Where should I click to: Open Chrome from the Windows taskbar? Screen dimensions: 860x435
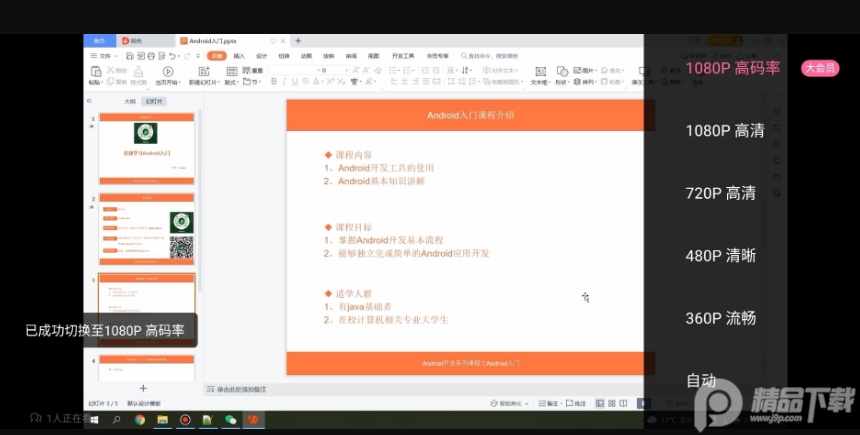pos(140,420)
